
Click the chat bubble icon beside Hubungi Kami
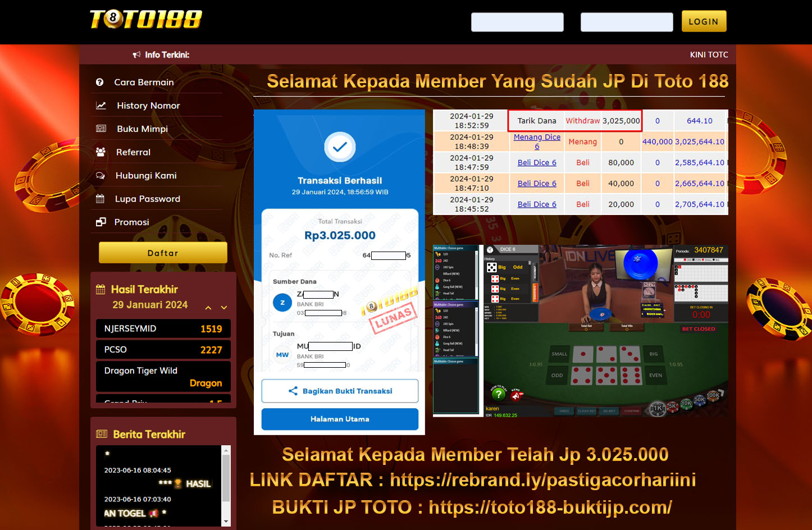click(101, 175)
